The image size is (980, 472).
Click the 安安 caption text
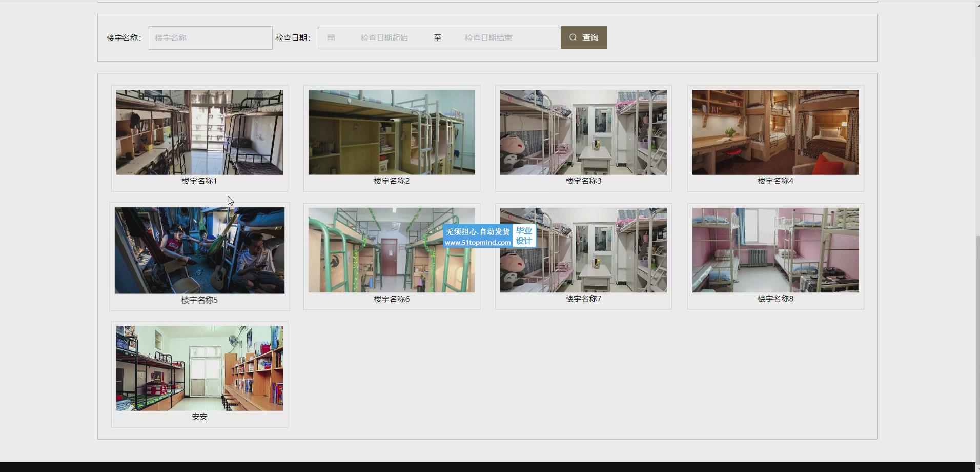(199, 417)
